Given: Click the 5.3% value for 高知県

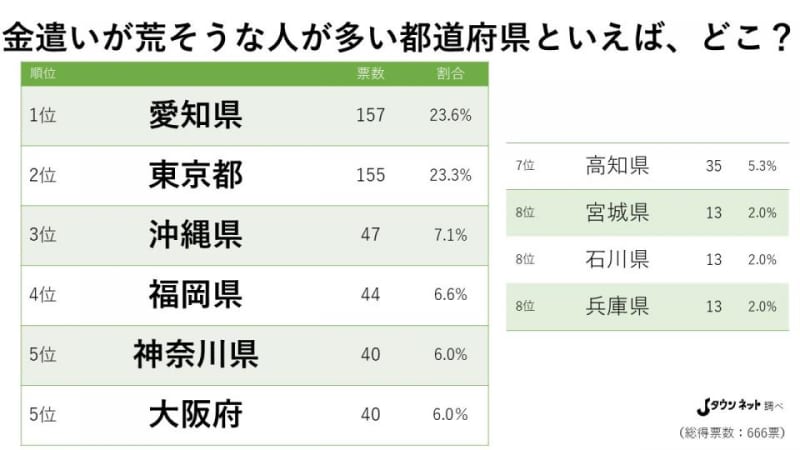Looking at the screenshot, I should (762, 166).
